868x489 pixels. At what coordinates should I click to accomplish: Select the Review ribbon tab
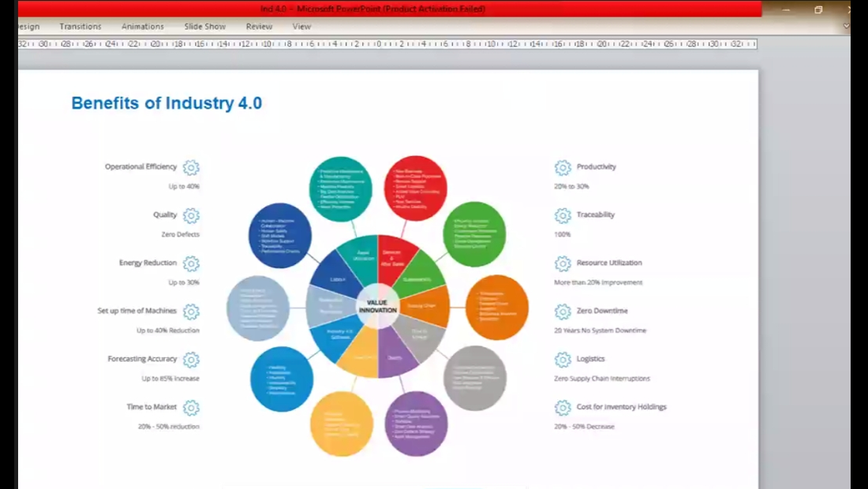coord(259,26)
